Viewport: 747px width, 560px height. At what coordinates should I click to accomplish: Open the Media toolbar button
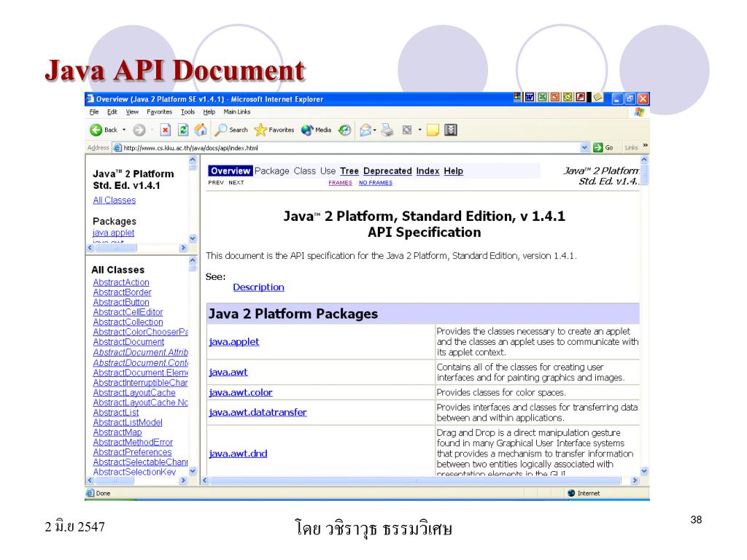(x=317, y=130)
